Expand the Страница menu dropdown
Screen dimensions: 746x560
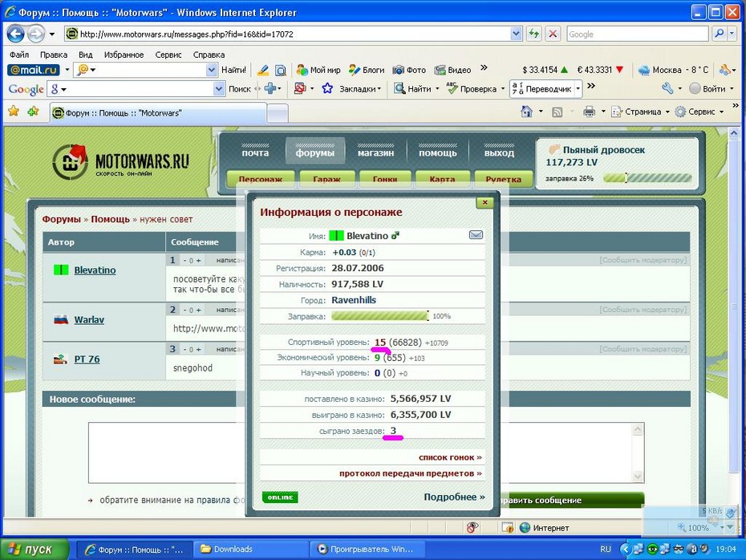(x=667, y=112)
